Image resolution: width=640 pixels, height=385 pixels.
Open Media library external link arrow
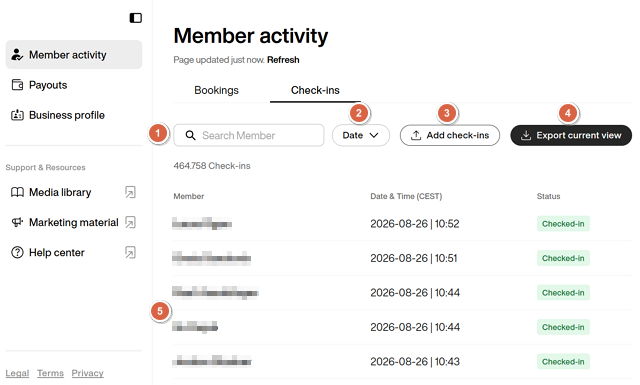(130, 192)
